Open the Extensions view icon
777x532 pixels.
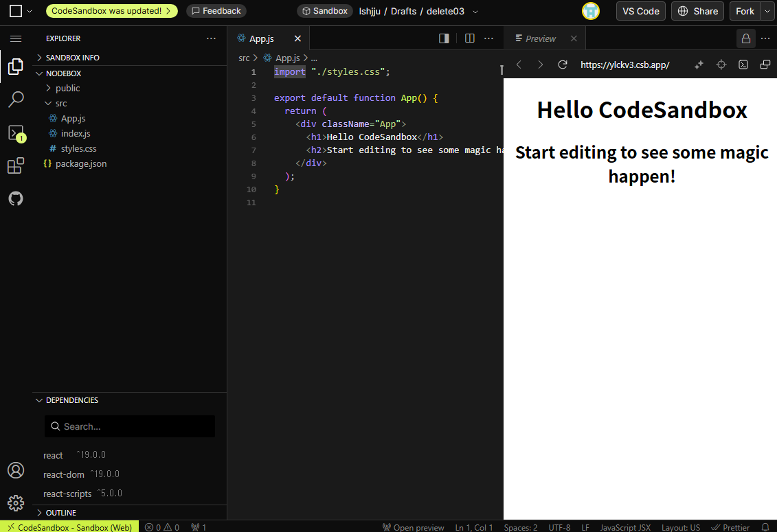pyautogui.click(x=15, y=165)
